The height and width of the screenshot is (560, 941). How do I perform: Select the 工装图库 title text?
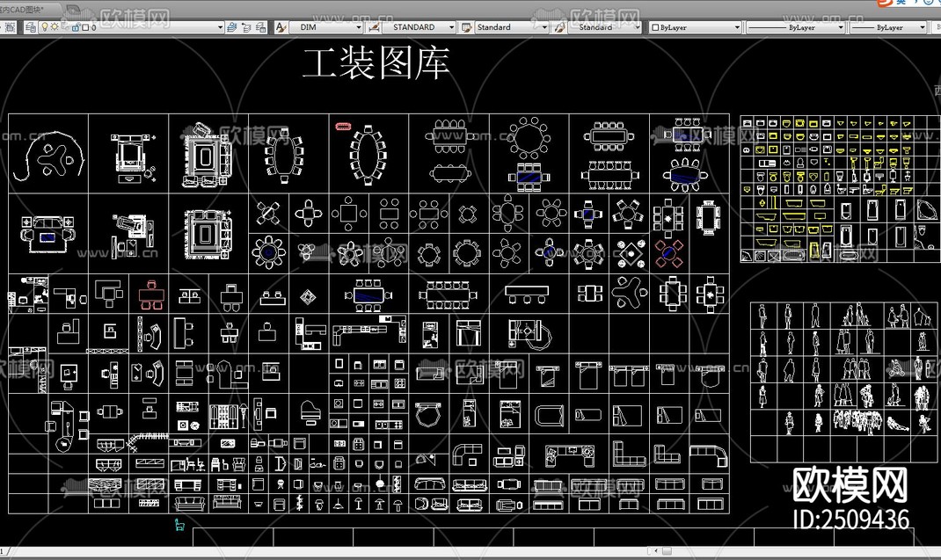pyautogui.click(x=376, y=63)
